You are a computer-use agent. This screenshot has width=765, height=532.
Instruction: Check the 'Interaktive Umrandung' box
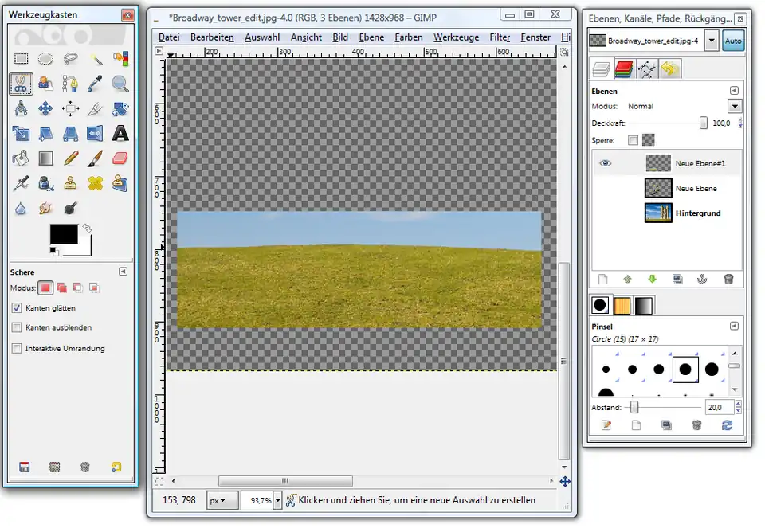pos(17,348)
